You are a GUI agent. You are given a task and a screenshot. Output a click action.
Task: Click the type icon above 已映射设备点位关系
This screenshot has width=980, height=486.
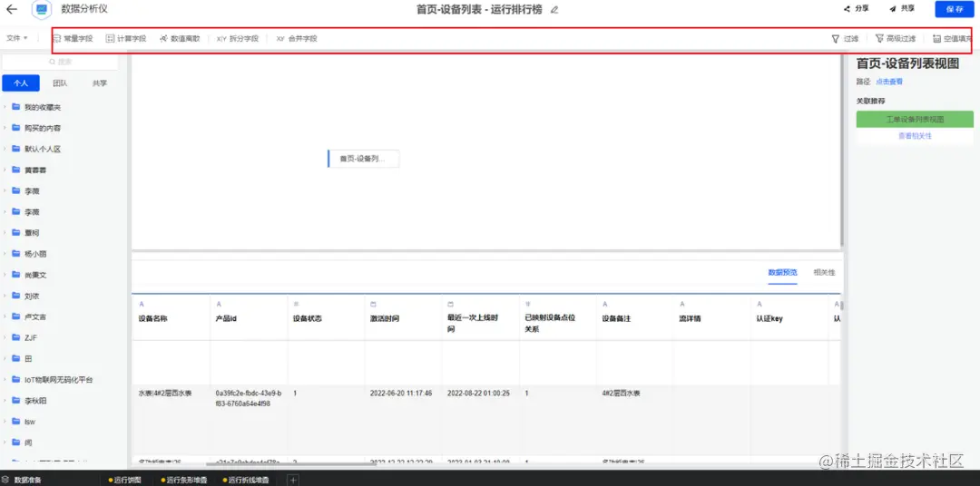[x=528, y=304]
